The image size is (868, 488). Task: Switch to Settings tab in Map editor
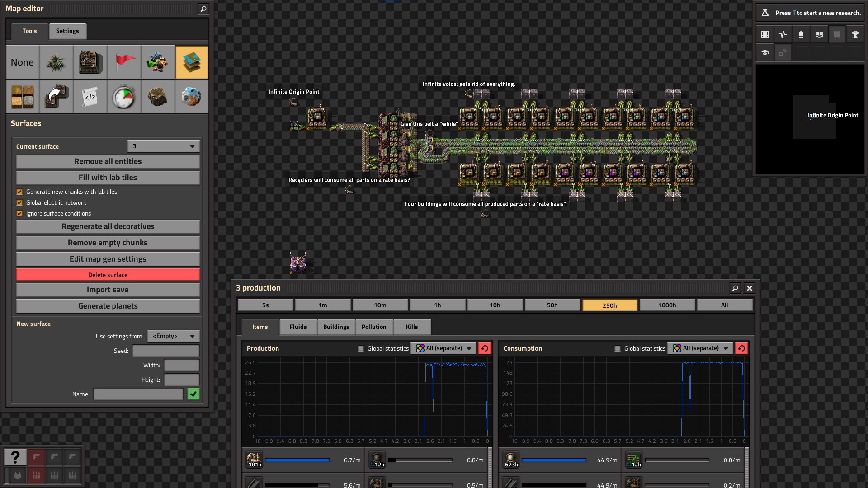pos(67,31)
